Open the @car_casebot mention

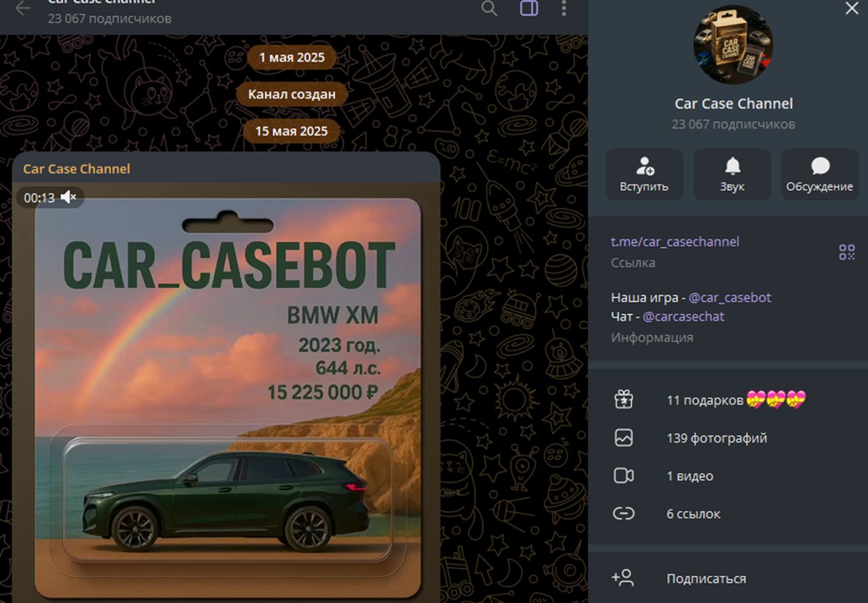[x=730, y=297]
